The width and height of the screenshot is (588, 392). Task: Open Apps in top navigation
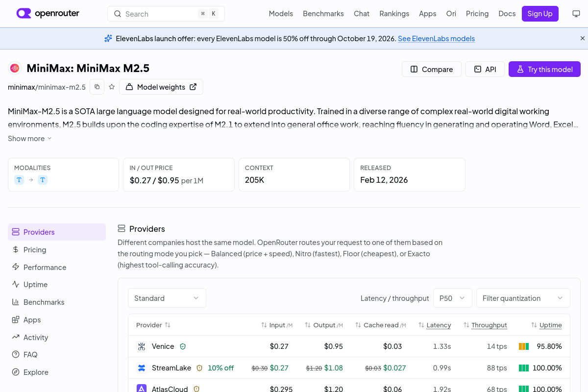[428, 14]
